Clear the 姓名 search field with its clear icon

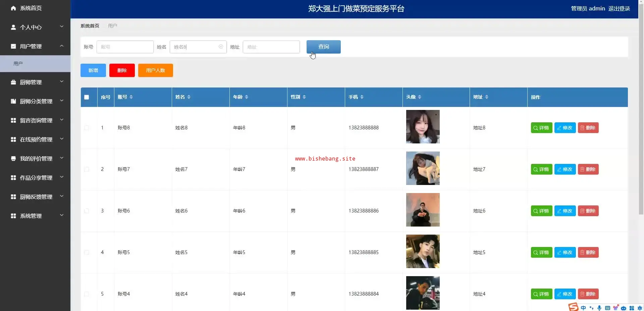pos(221,47)
